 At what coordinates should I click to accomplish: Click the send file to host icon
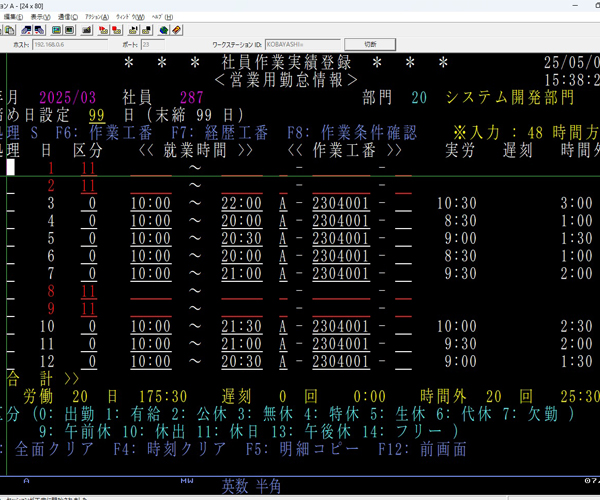coord(26,30)
